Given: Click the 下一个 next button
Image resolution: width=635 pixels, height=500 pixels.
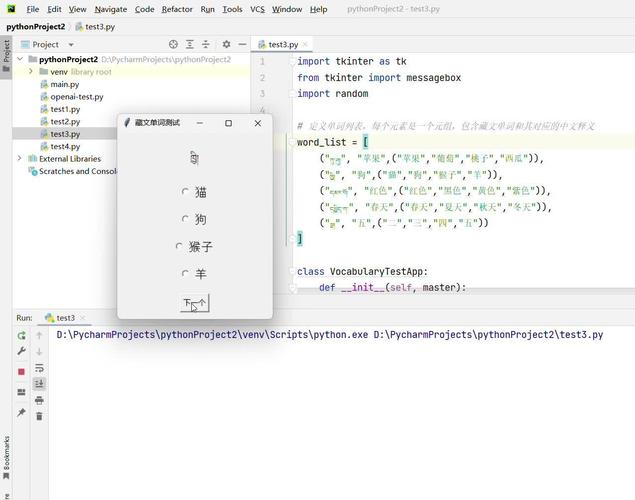Looking at the screenshot, I should 194,303.
